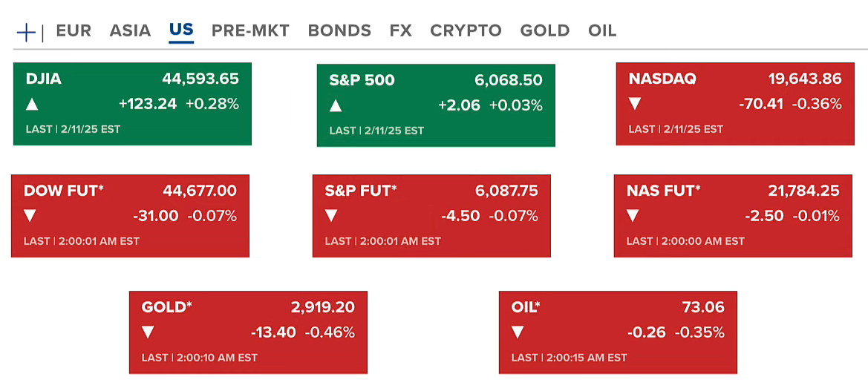Viewport: 868px width, 391px height.
Task: Click the S&P 500 up arrow icon
Action: 336,105
